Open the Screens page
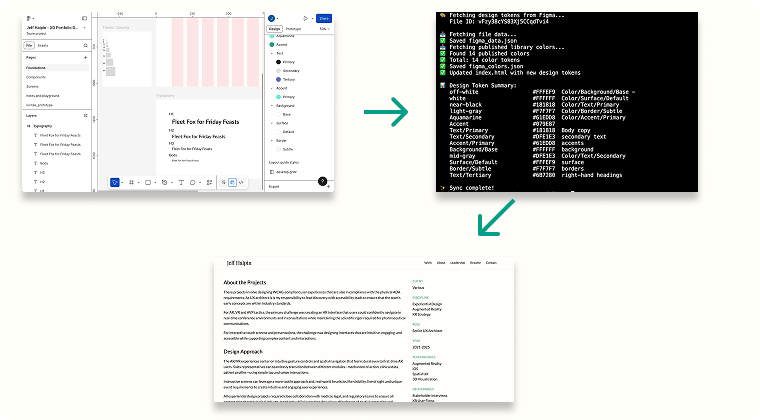Image resolution: width=760 pixels, height=420 pixels. point(32,86)
